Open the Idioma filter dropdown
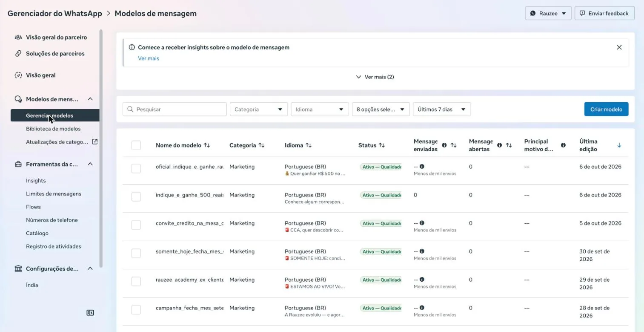The image size is (644, 332). coord(320,109)
